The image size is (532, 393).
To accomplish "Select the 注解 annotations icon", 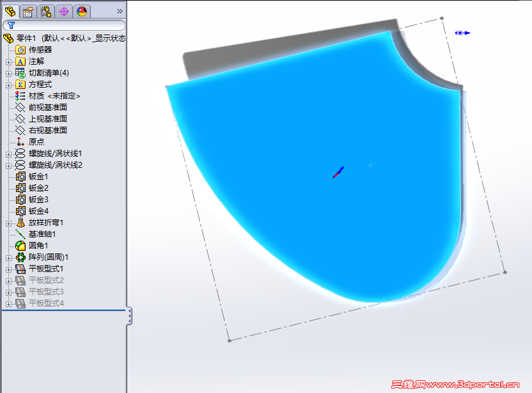I will tap(20, 61).
